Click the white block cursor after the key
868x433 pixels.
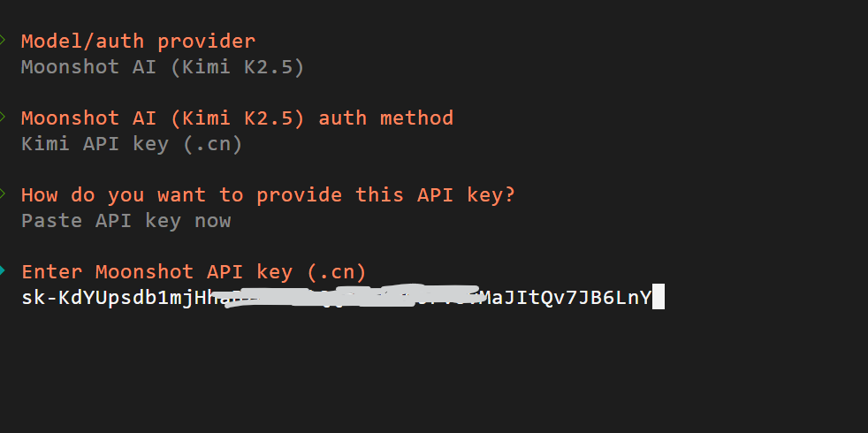[x=658, y=298]
